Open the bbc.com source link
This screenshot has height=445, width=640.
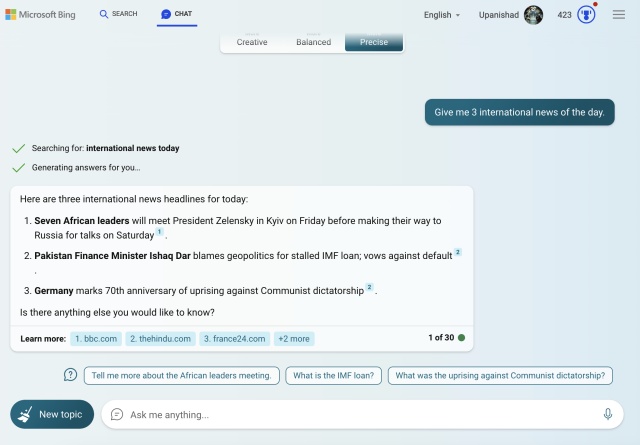(x=96, y=339)
